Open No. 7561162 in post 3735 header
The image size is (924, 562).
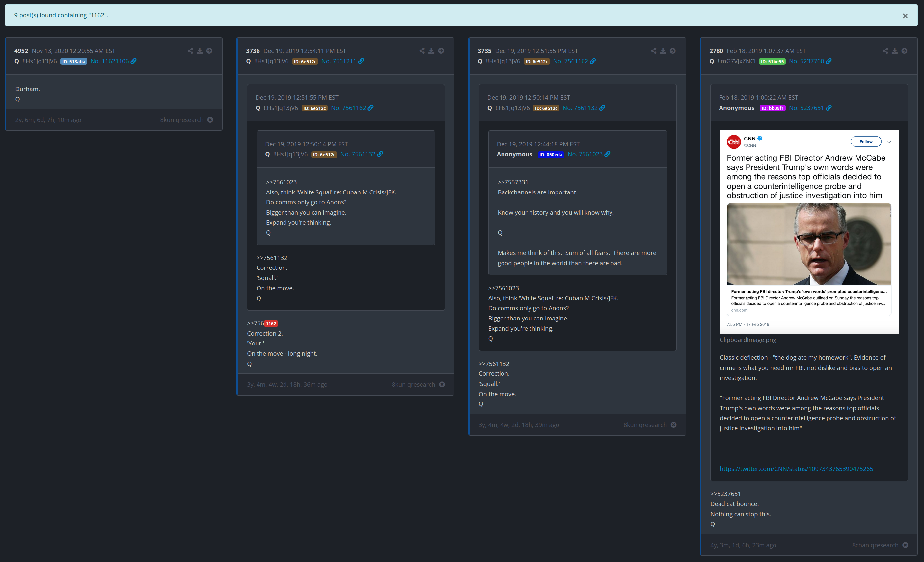pyautogui.click(x=570, y=61)
